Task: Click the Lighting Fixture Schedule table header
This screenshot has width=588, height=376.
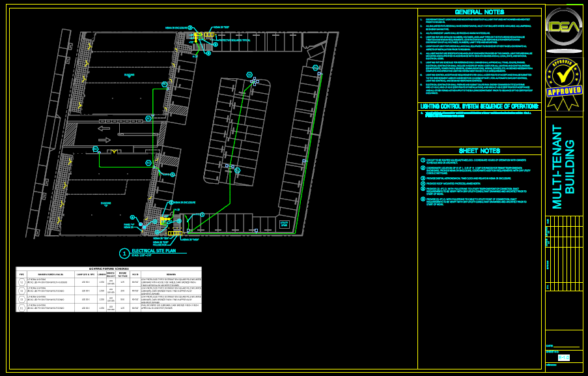Action: click(109, 268)
